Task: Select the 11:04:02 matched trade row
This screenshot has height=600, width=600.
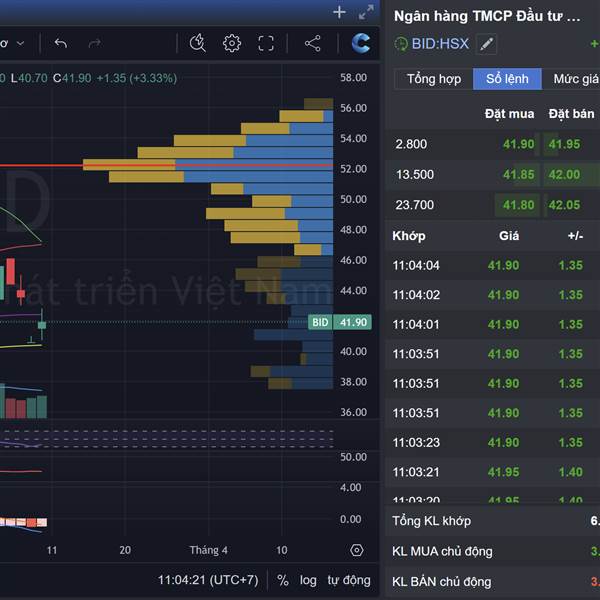Action: click(x=493, y=295)
